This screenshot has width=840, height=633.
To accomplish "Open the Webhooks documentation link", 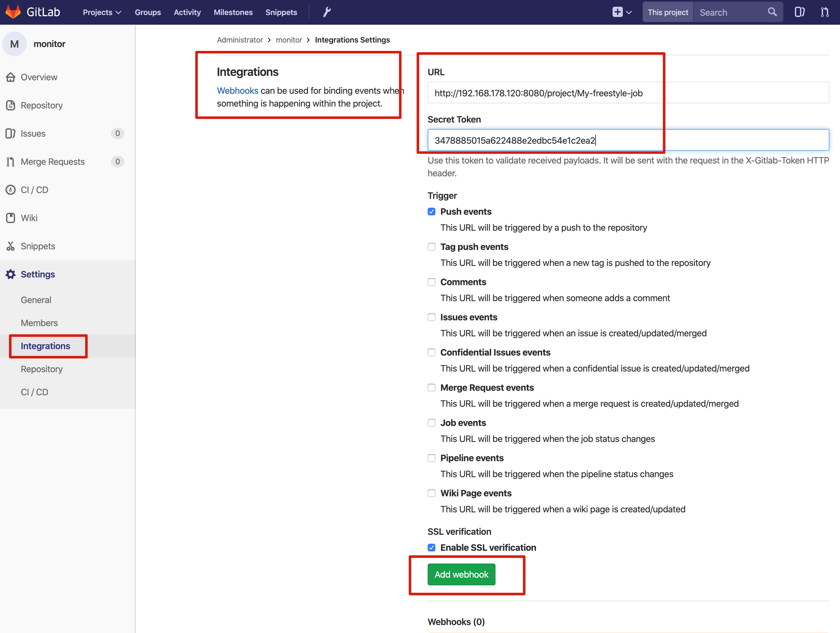I will click(x=237, y=91).
